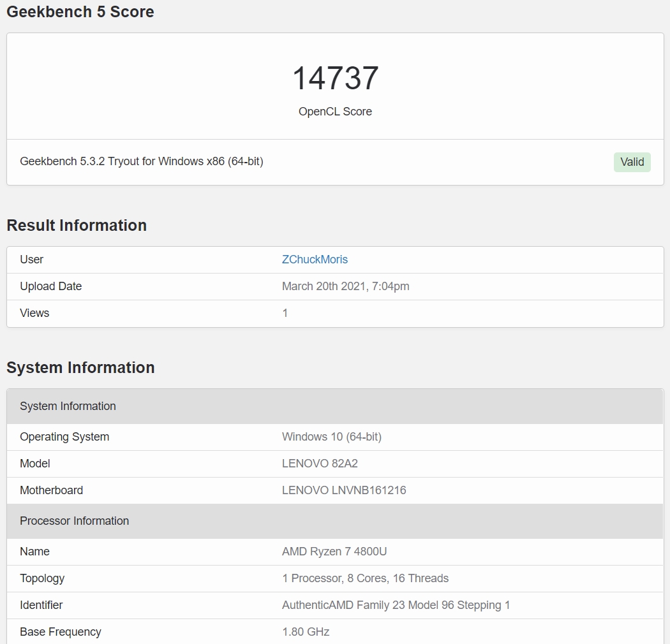Click the System Information gray table header
Screen dimensions: 670x644
pos(335,406)
